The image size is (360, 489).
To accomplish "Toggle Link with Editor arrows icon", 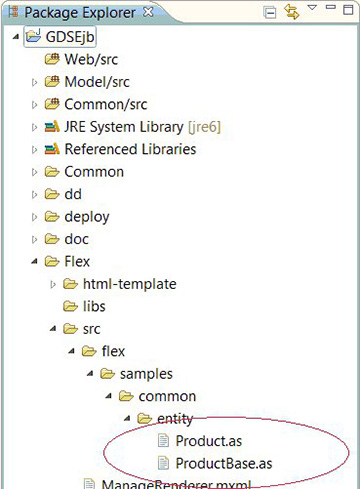I will pyautogui.click(x=292, y=12).
